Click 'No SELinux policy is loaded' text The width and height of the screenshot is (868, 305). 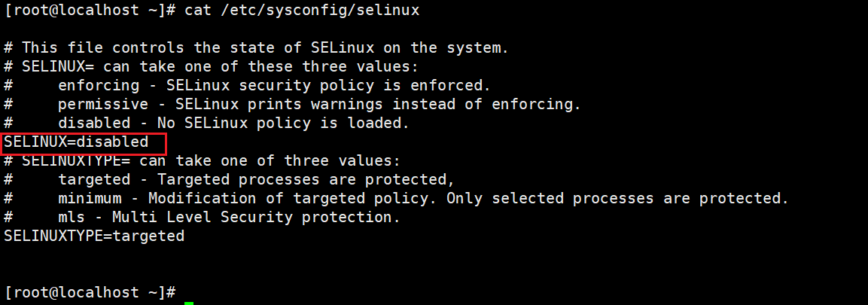(x=283, y=123)
